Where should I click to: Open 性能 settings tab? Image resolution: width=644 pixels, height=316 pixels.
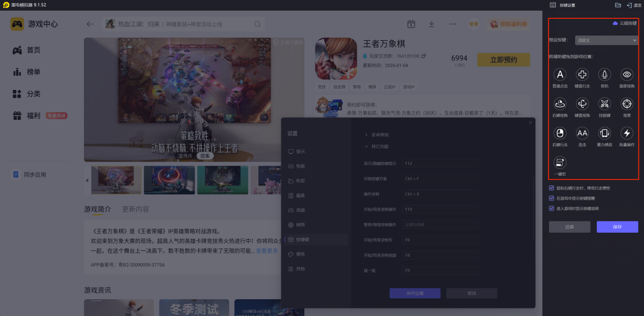315,166
